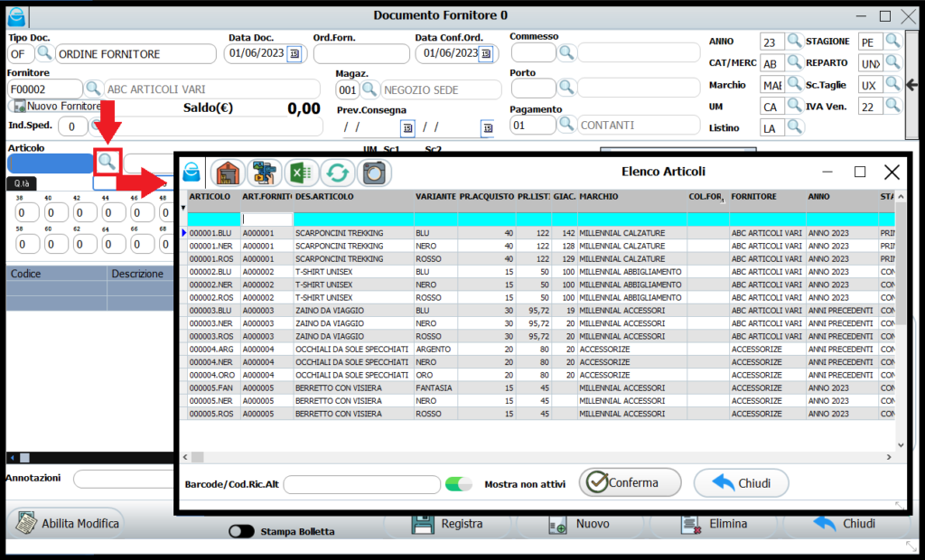Screen dimensions: 925x560
Task: Click the blue Articolo code field
Action: (51, 163)
